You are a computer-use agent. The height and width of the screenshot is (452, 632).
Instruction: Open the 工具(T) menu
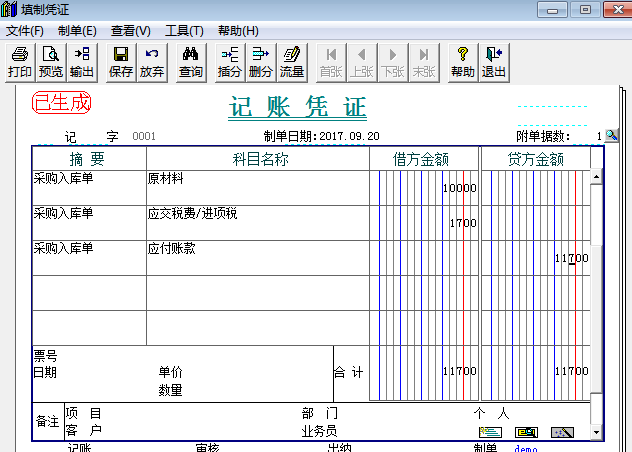(x=184, y=31)
